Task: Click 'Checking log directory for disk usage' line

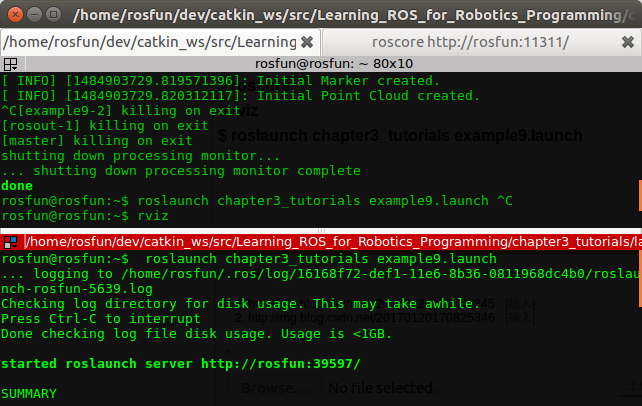Action: click(x=240, y=304)
